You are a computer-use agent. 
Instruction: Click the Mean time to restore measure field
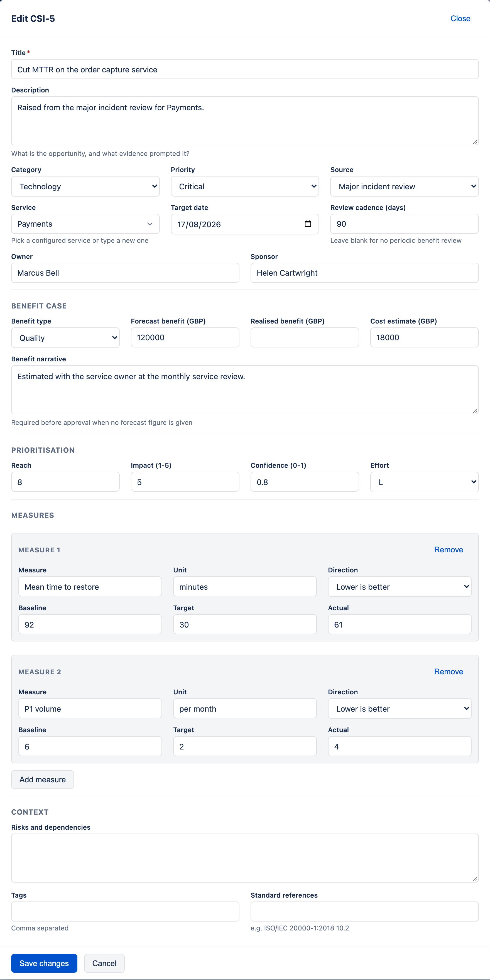pyautogui.click(x=90, y=587)
